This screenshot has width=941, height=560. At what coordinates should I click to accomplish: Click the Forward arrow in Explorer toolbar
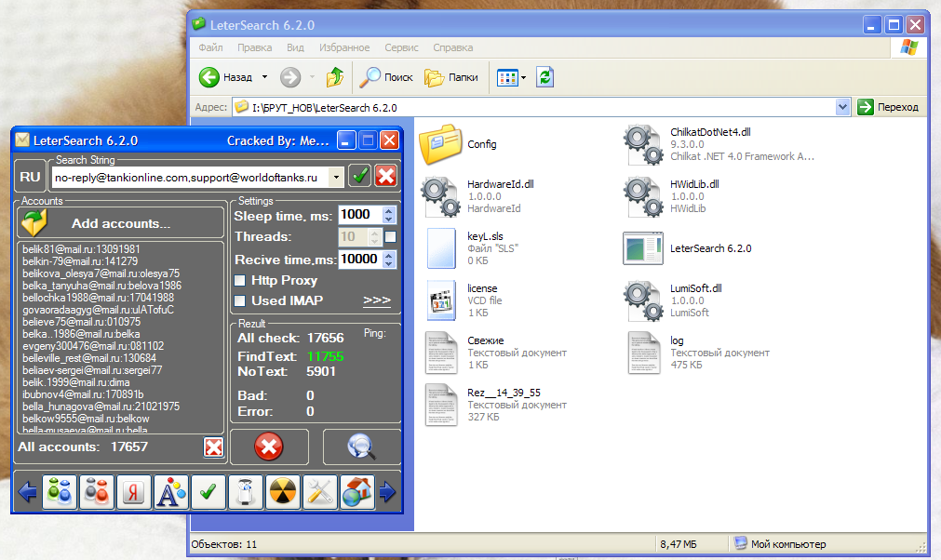[x=290, y=77]
